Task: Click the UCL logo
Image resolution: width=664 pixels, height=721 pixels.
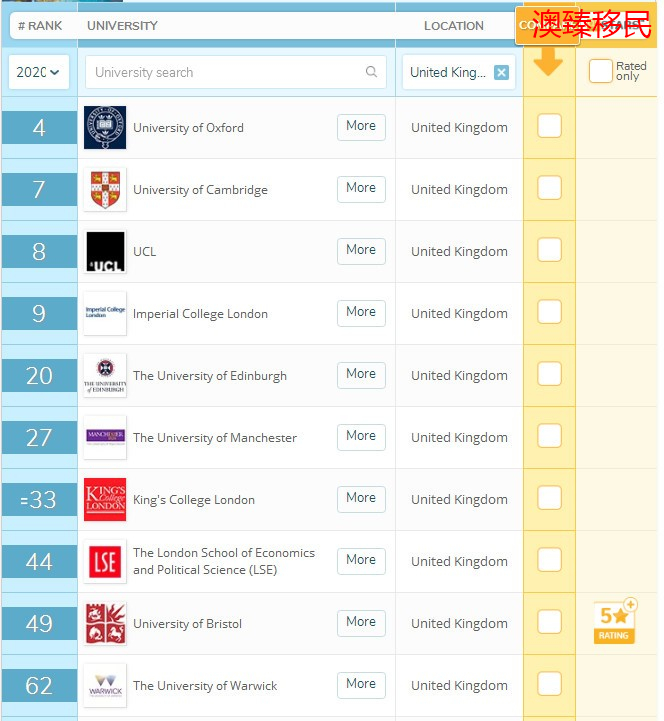Action: click(105, 252)
